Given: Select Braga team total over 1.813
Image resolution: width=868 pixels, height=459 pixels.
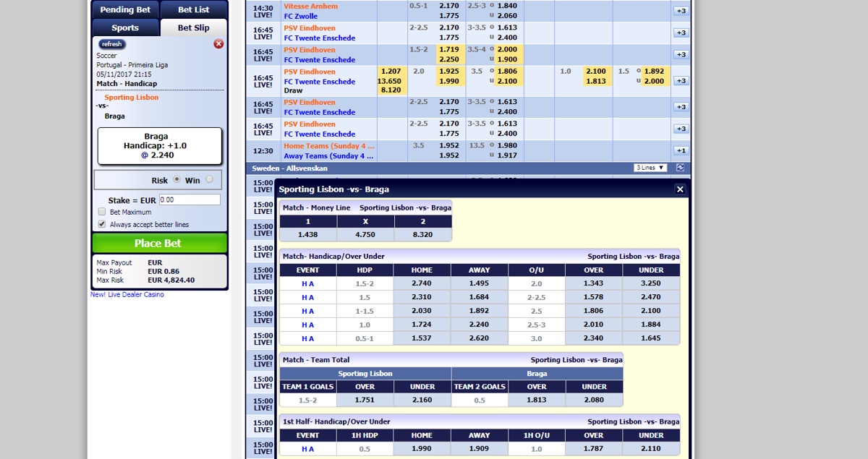Looking at the screenshot, I should click(537, 400).
